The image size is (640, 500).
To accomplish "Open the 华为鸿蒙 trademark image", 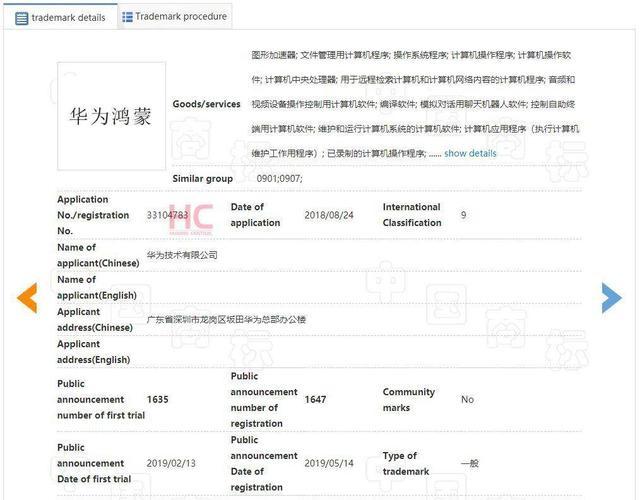I will click(x=111, y=116).
